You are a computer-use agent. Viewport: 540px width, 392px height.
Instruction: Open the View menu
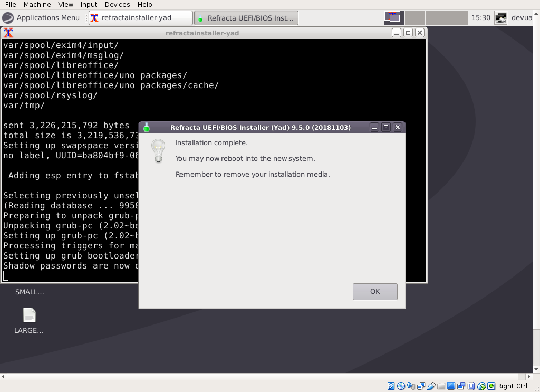coord(65,4)
